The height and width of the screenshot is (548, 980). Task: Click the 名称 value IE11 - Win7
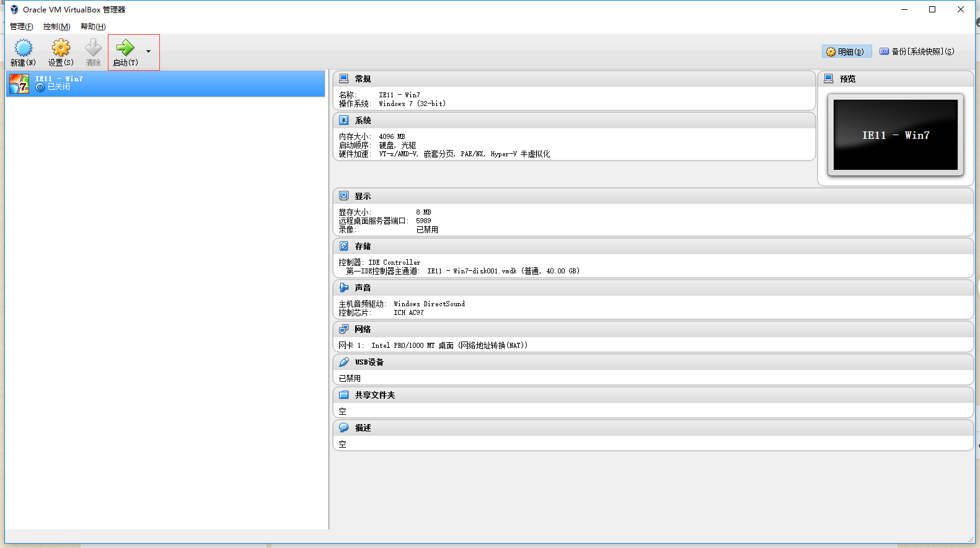coord(399,95)
